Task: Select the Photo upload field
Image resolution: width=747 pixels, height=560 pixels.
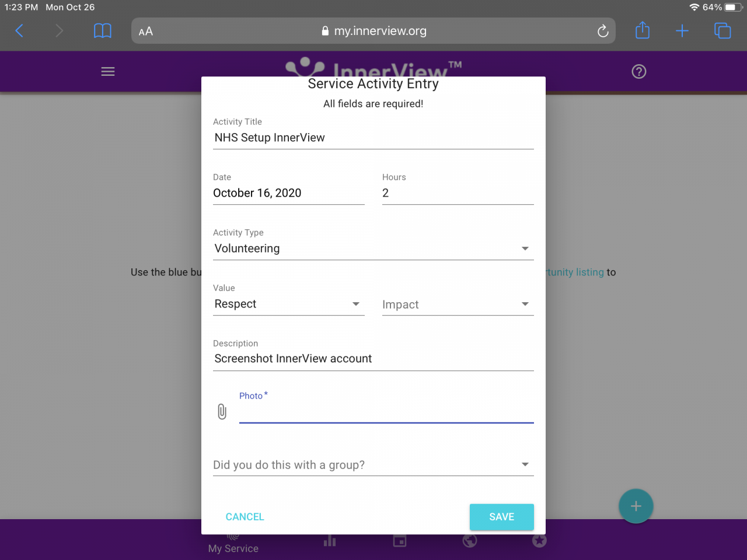Action: tap(386, 412)
